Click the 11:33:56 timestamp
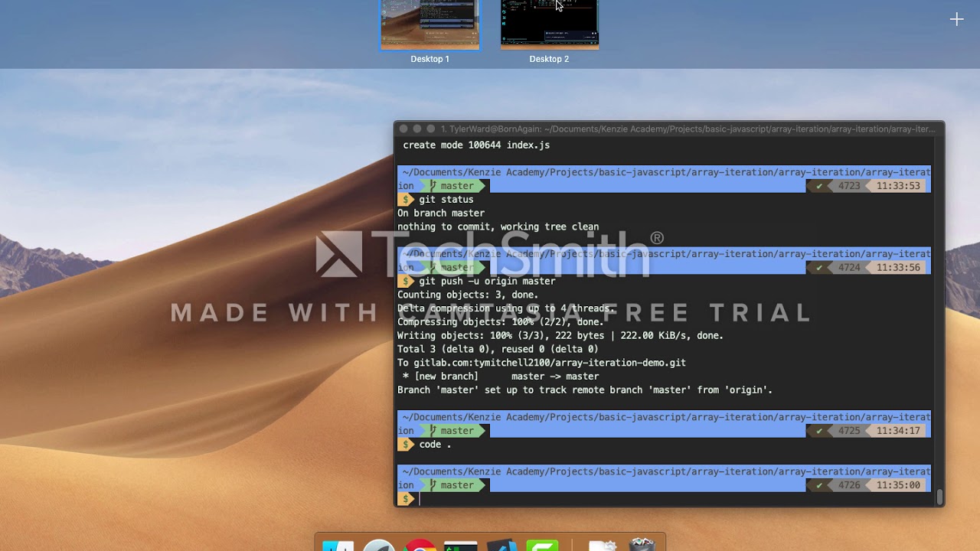Screen dimensions: 980x551 898,268
